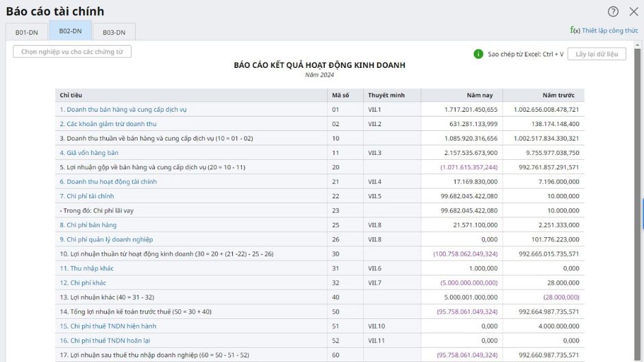
Task: Click the Thu nhập khác link
Action: [86, 268]
